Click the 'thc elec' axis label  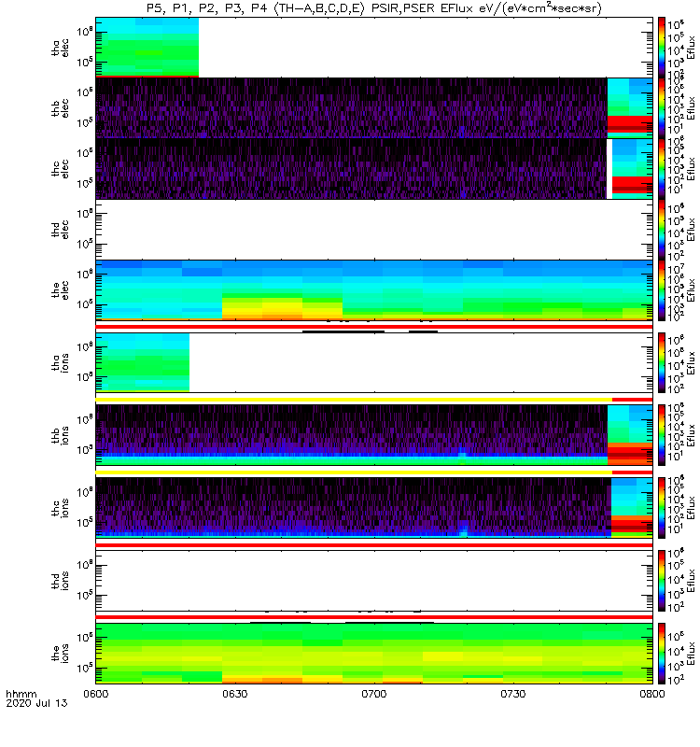pos(60,169)
